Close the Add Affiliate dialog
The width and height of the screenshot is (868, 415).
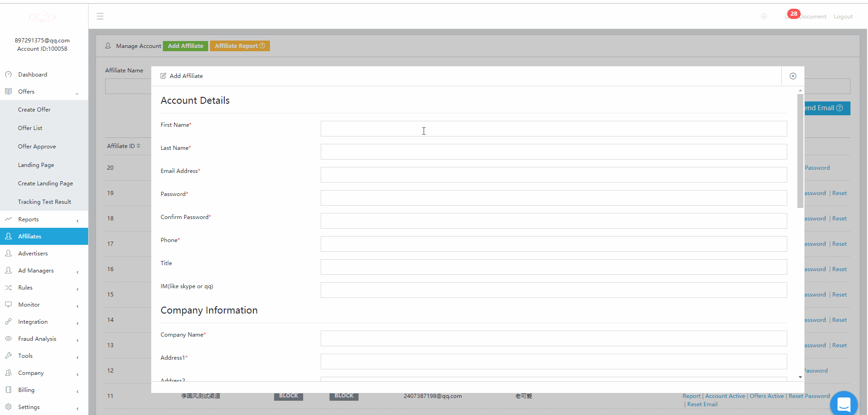point(793,76)
